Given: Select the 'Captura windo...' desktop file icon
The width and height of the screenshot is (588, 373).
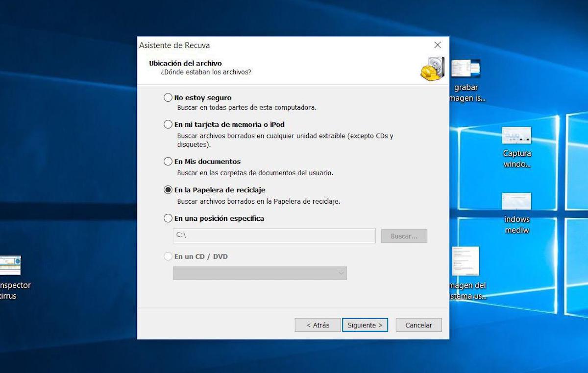Looking at the screenshot, I should pos(516,135).
